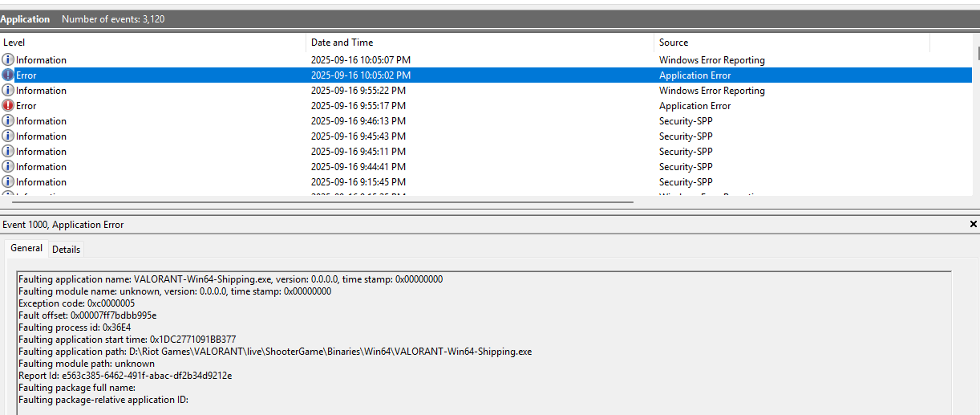Select the Information icon at 9:44:41 PM

pos(8,167)
